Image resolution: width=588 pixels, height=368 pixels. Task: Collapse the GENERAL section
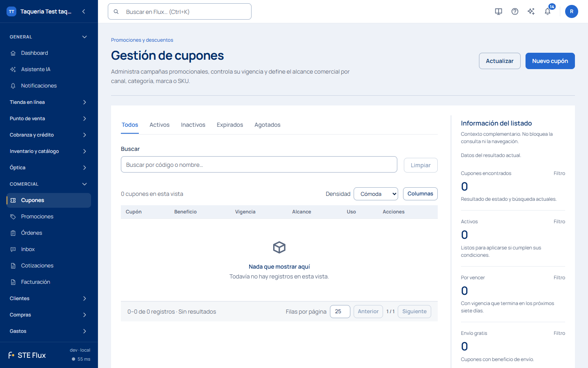pyautogui.click(x=49, y=37)
